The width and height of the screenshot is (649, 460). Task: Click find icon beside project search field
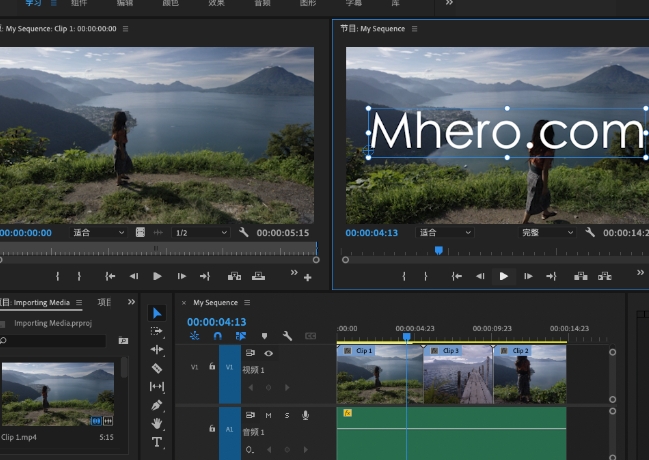coord(123,341)
